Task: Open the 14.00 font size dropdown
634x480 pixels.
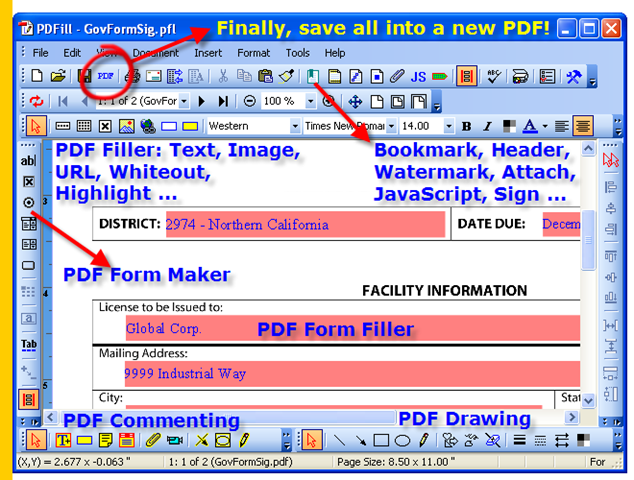Action: point(448,127)
